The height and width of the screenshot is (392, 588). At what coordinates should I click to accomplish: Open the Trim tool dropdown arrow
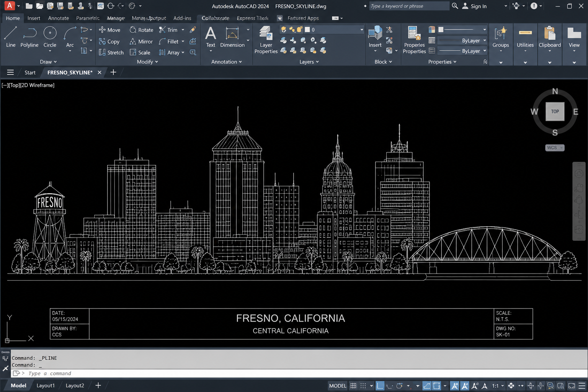click(x=183, y=30)
